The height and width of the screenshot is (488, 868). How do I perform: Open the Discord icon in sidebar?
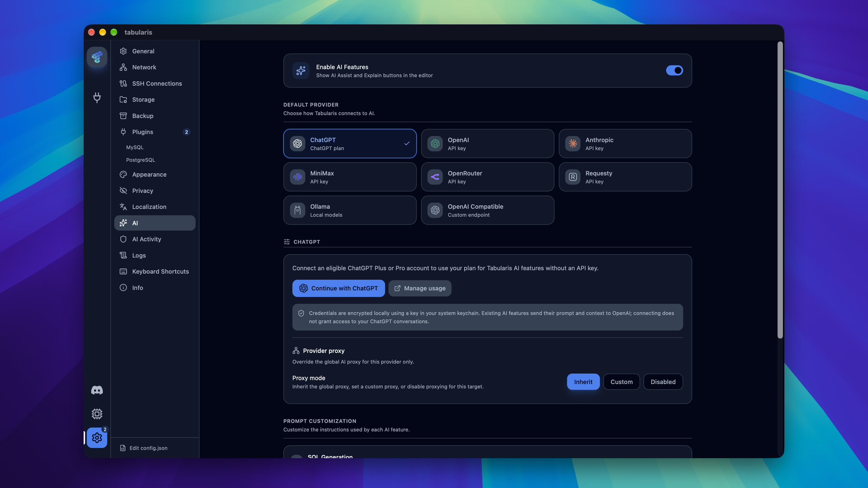[x=97, y=390]
